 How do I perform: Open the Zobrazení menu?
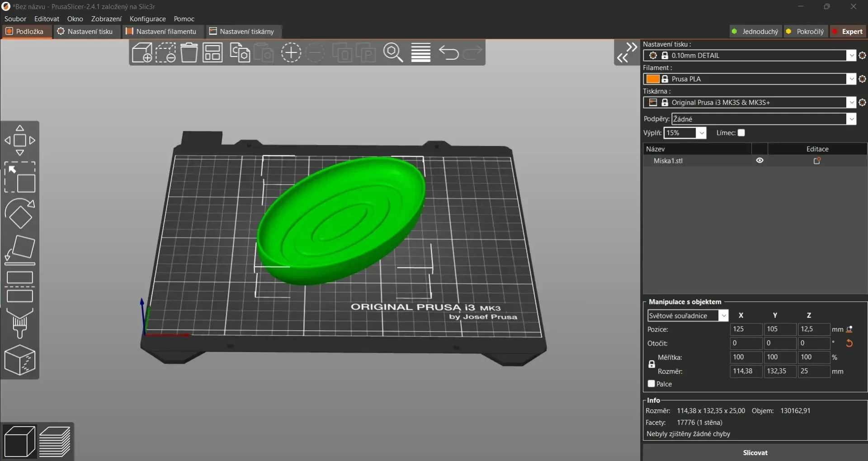pos(106,19)
